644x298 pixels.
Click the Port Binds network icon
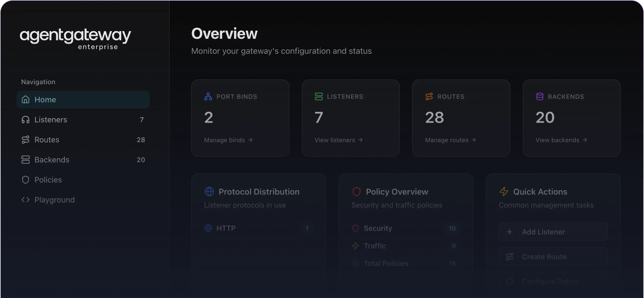coord(208,96)
